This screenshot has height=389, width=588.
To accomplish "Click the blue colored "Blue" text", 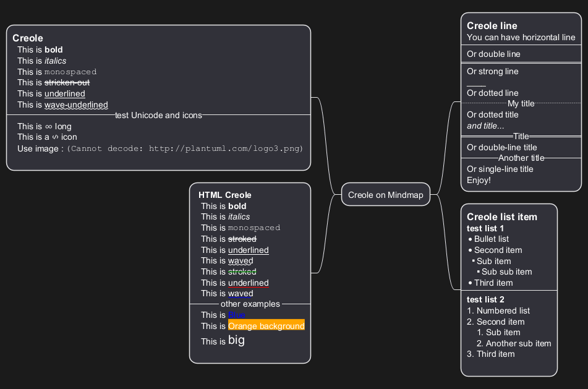I will pos(236,315).
